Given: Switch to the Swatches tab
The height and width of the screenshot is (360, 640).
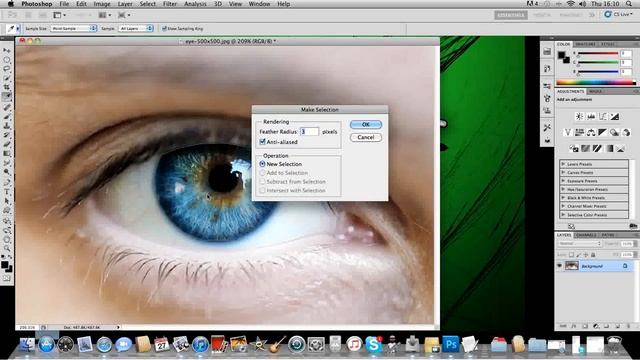Looking at the screenshot, I should pyautogui.click(x=585, y=44).
